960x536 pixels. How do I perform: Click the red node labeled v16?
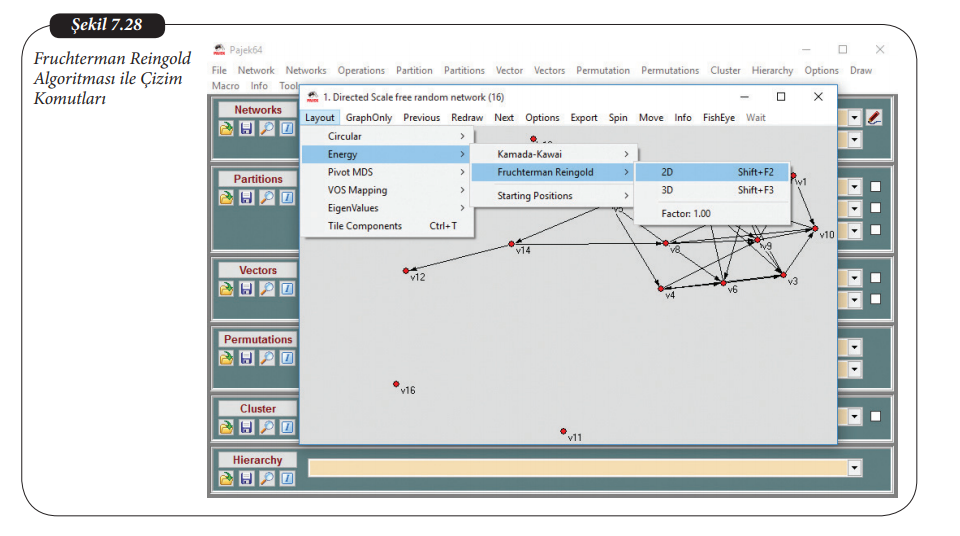point(396,384)
